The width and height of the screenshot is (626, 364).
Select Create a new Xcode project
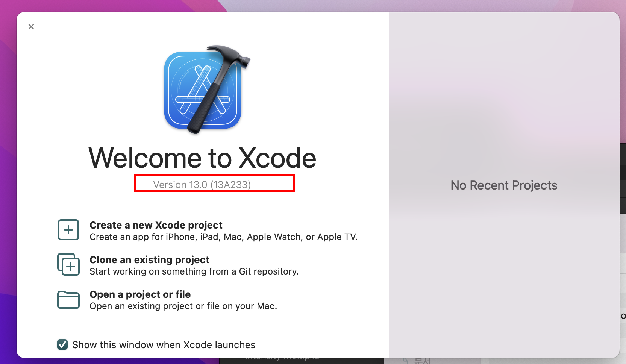156,225
